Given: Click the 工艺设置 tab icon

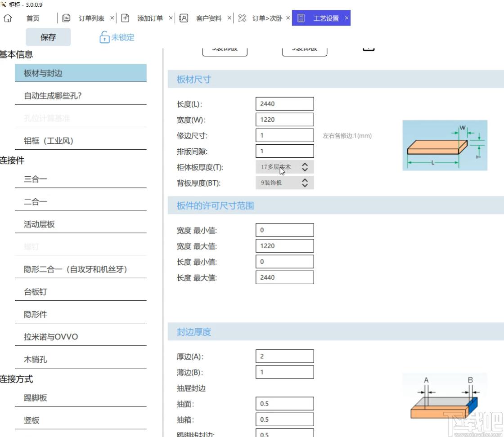Looking at the screenshot, I should pos(301,18).
